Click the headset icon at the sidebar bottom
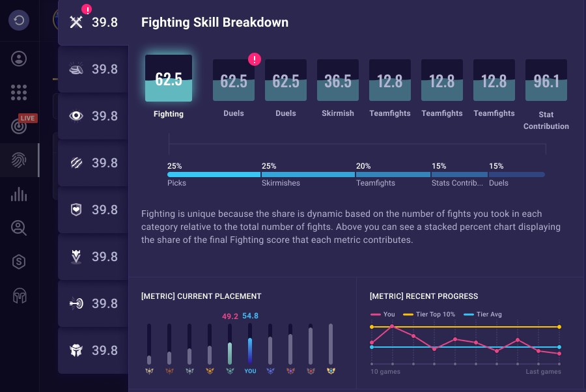This screenshot has height=392, width=586. coord(19,296)
